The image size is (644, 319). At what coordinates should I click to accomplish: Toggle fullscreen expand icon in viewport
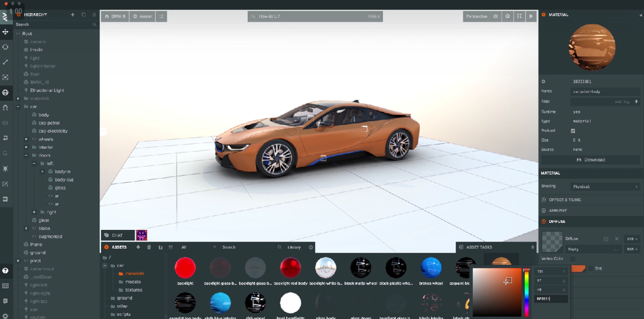click(520, 17)
